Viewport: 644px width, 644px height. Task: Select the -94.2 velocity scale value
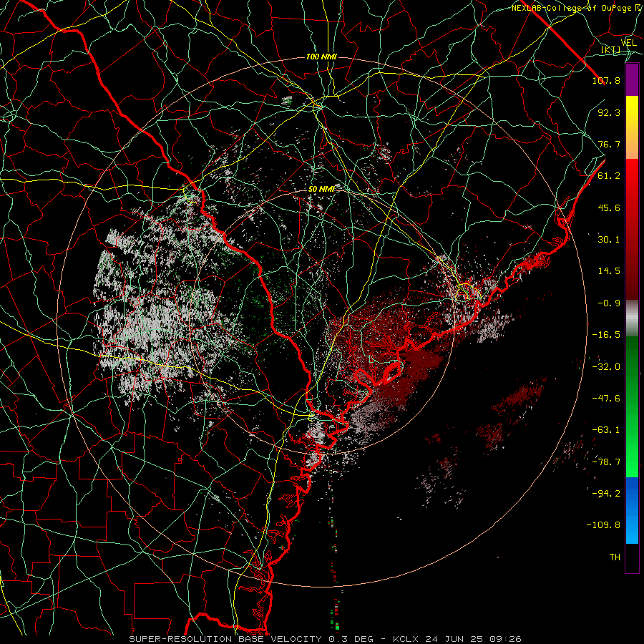(x=606, y=494)
